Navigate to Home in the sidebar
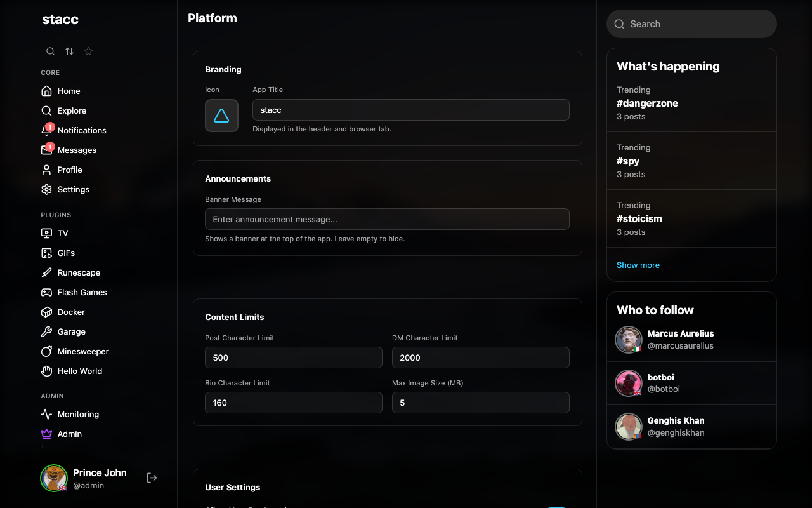The image size is (812, 508). point(69,91)
